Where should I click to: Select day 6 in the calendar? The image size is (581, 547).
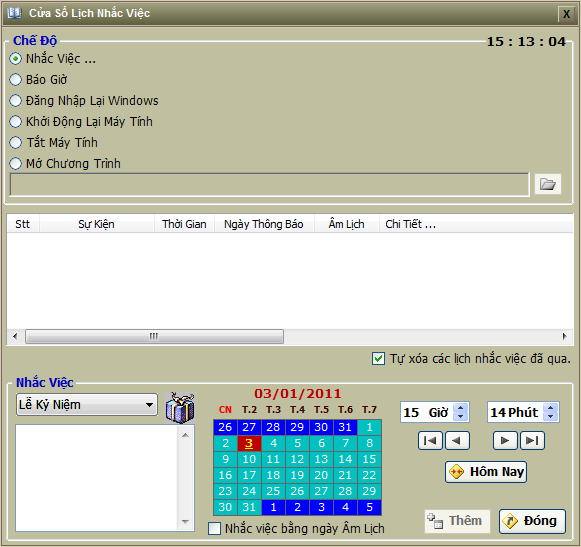pyautogui.click(x=321, y=443)
